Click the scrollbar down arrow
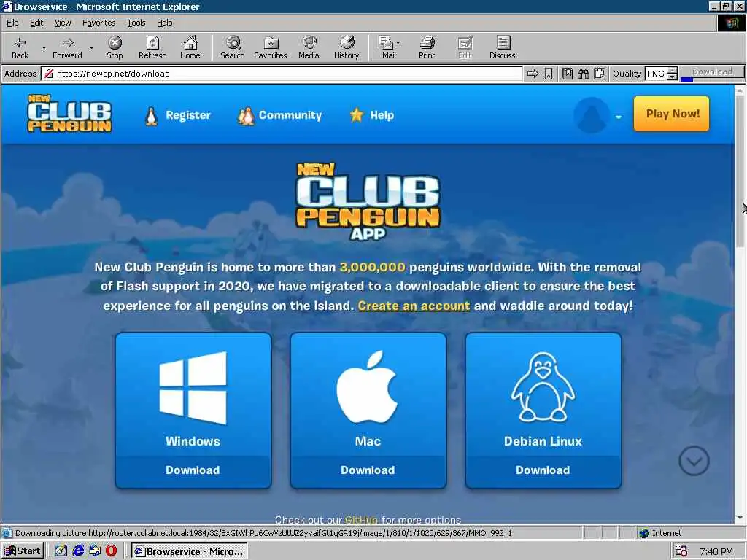 tap(740, 518)
